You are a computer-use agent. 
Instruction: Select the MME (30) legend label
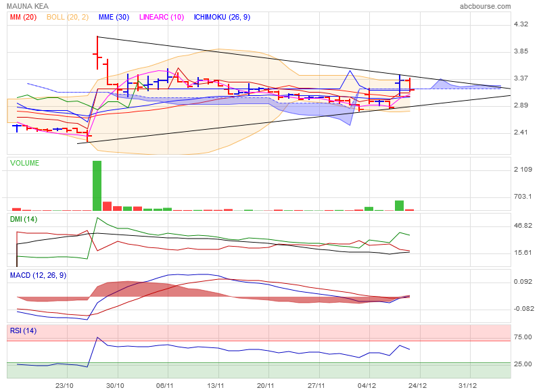[114, 18]
